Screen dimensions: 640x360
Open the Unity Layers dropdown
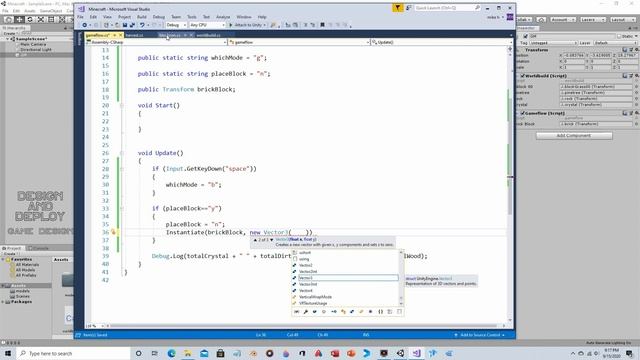click(x=593, y=20)
